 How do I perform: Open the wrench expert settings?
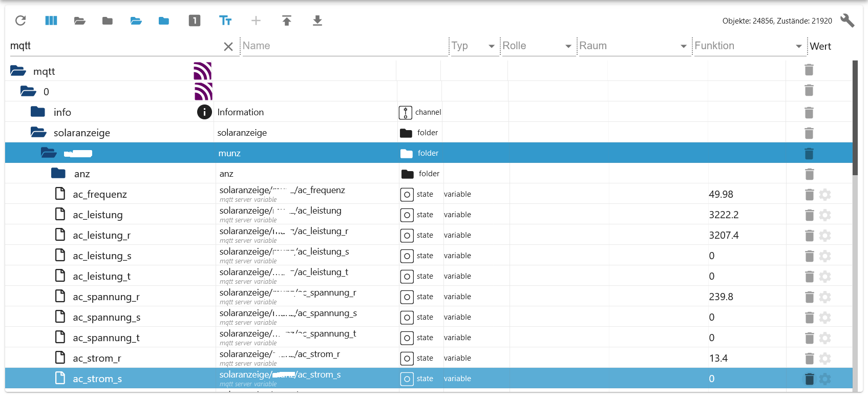[848, 20]
